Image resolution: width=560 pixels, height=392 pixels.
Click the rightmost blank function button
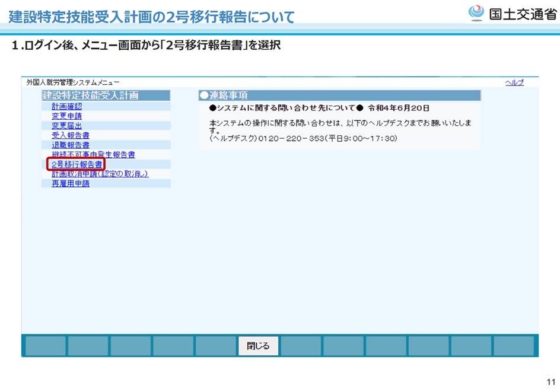[514, 346]
